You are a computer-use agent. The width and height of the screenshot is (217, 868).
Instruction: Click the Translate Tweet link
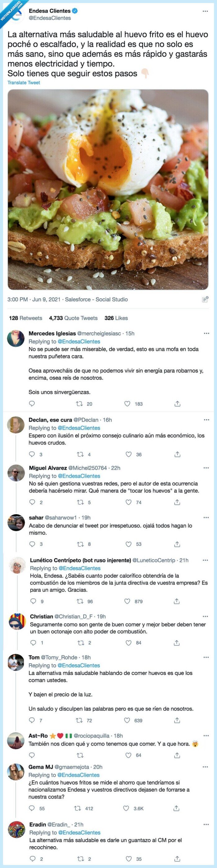[24, 82]
